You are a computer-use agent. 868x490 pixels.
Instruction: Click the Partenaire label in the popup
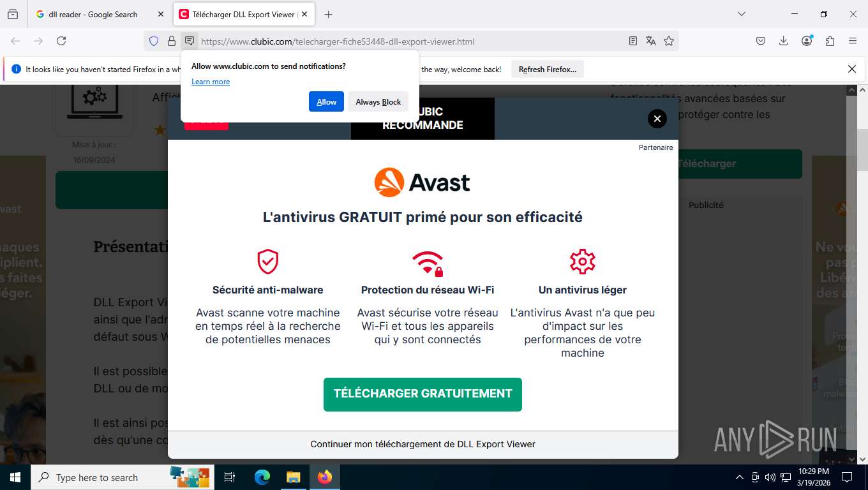point(656,147)
